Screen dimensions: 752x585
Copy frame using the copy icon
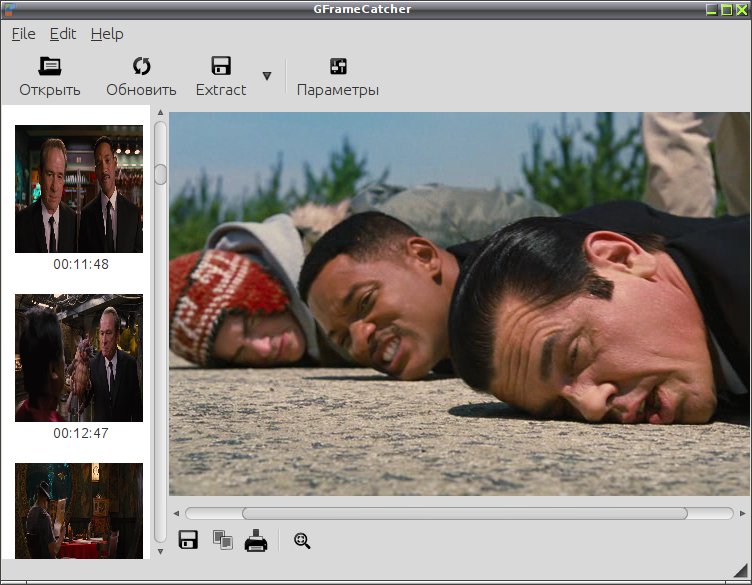coord(223,540)
